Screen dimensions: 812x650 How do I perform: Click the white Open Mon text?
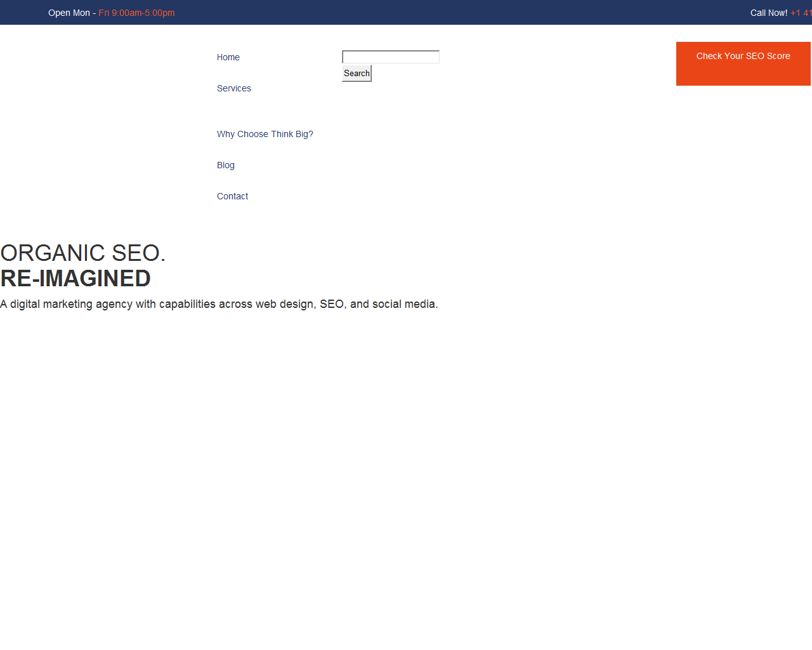69,13
